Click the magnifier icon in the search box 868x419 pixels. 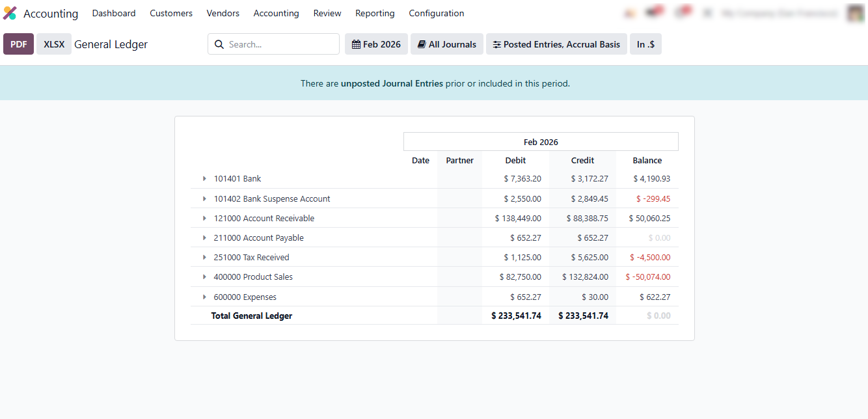(x=219, y=45)
